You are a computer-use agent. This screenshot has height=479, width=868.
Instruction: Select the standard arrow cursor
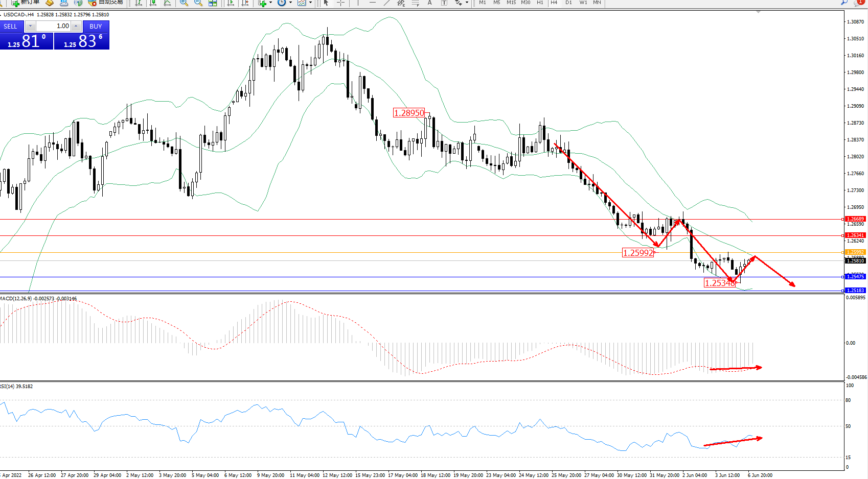coord(326,3)
